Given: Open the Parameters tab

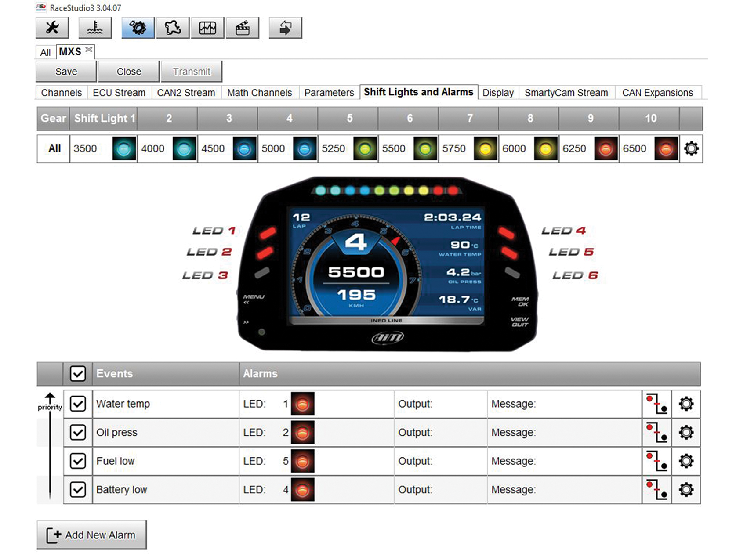Looking at the screenshot, I should click(329, 93).
